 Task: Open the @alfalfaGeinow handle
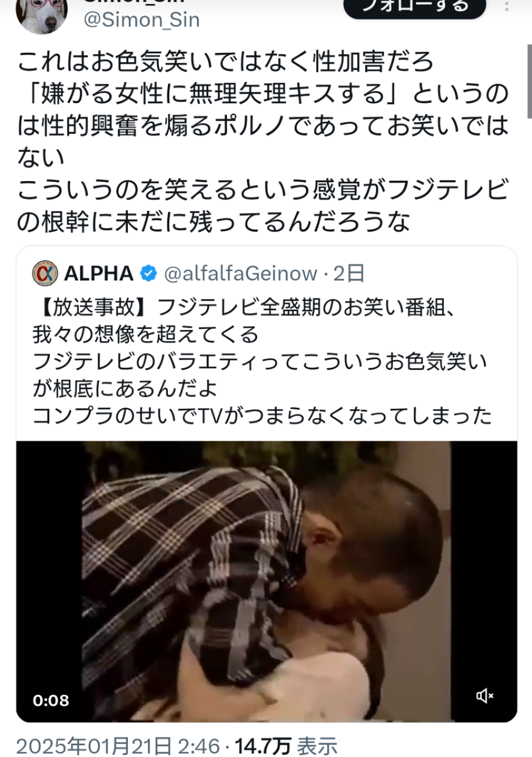[240, 273]
